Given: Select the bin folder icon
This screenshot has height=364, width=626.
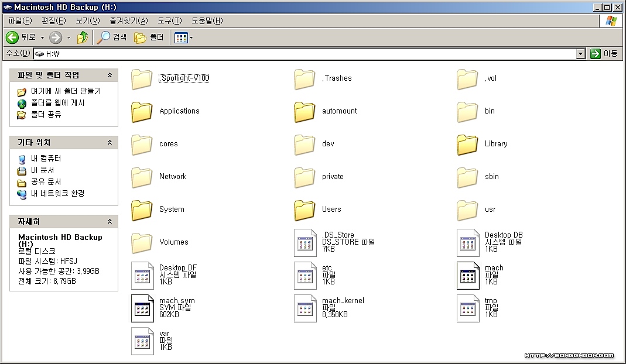Looking at the screenshot, I should pos(467,111).
